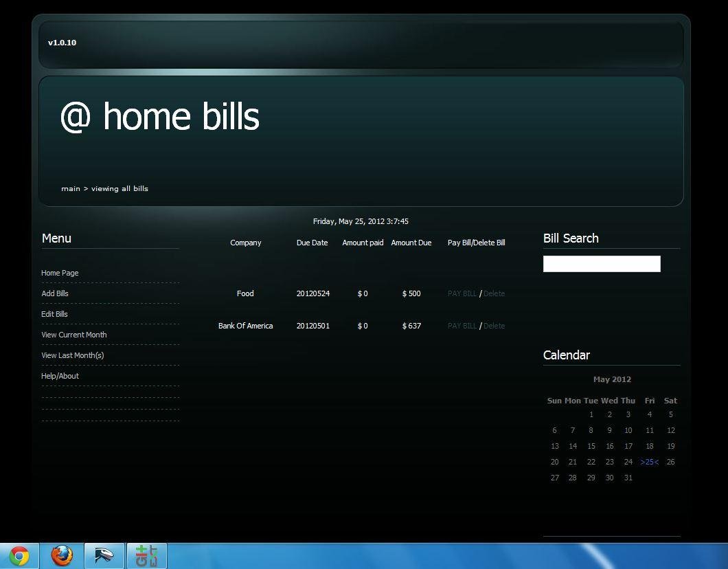Pay the Bank Of America bill

pyautogui.click(x=462, y=326)
